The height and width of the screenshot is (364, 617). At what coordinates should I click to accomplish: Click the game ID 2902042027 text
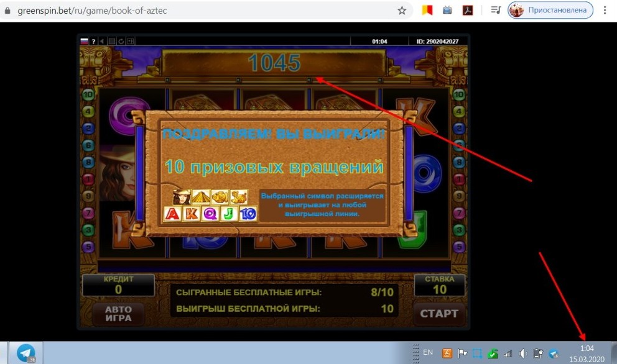[x=438, y=41]
